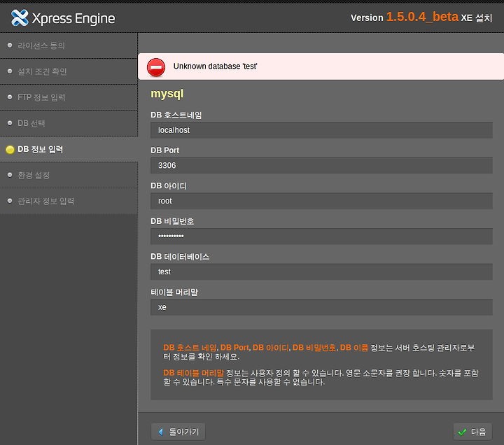Image resolution: width=504 pixels, height=445 pixels.
Task: Click the orange DB 호스트 네임 help text
Action: coord(190,348)
